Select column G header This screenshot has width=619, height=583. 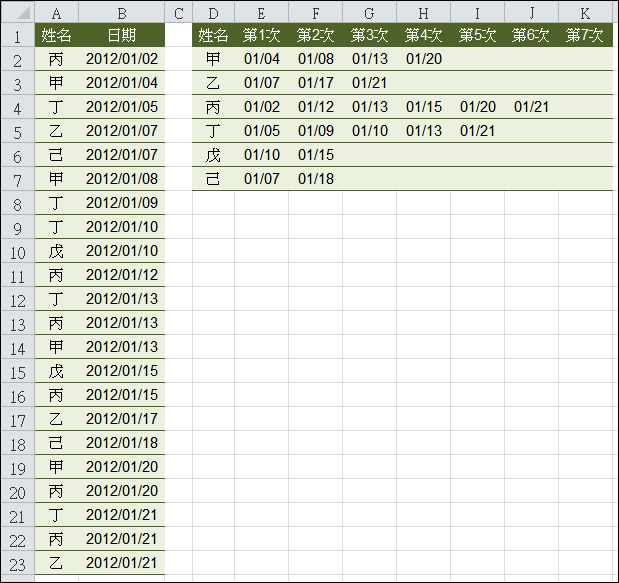tap(370, 13)
